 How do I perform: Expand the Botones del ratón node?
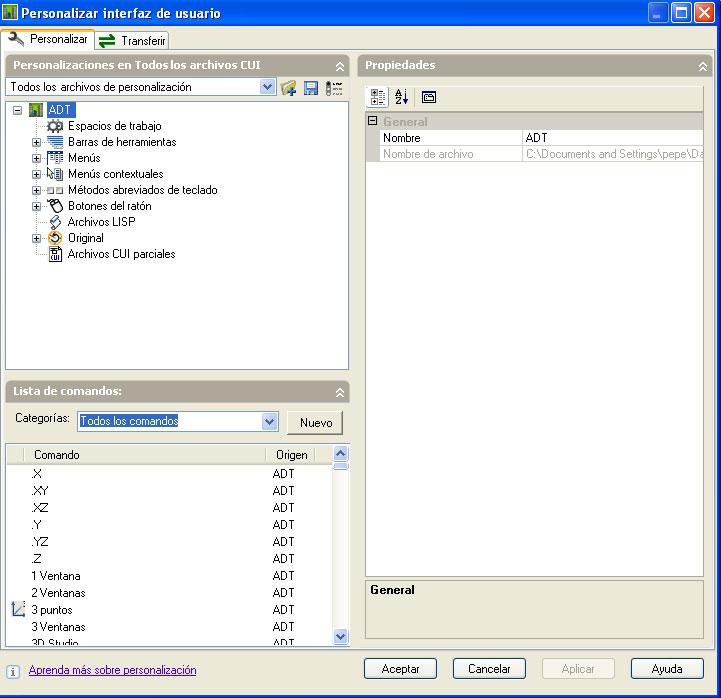click(x=36, y=206)
